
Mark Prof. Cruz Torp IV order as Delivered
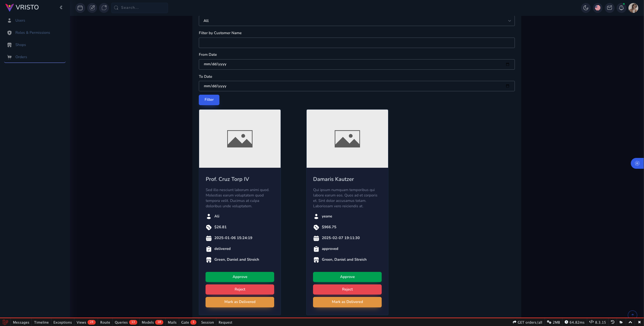point(240,302)
